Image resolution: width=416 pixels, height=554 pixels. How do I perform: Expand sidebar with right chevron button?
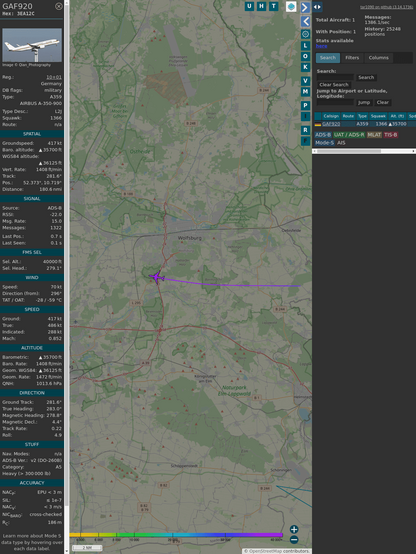(x=305, y=7)
